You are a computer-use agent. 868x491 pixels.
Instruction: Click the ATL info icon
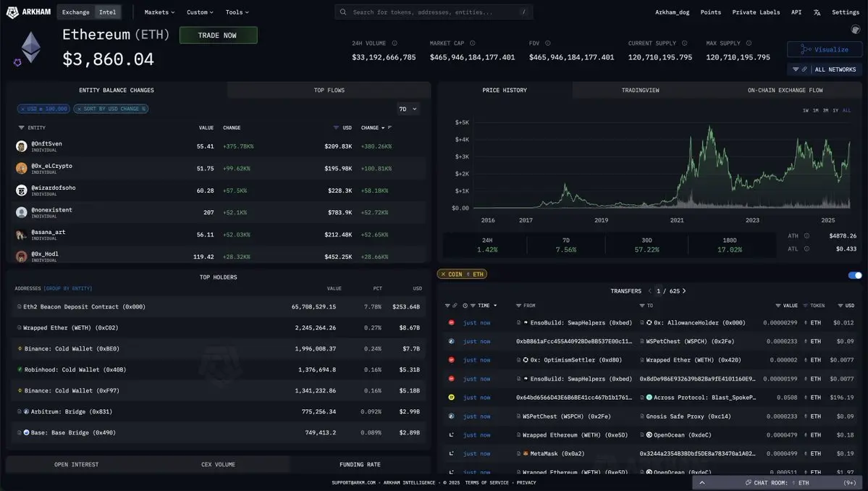806,249
